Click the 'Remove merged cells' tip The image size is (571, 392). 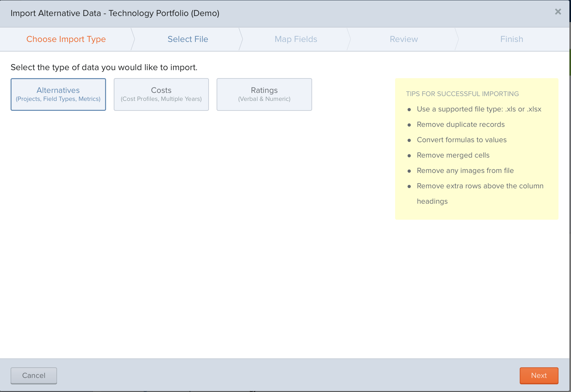pyautogui.click(x=453, y=155)
